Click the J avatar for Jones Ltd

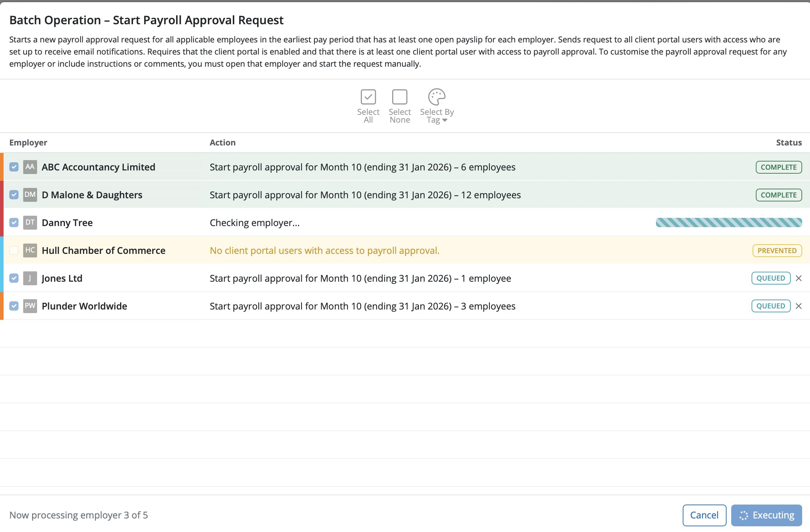coord(30,278)
